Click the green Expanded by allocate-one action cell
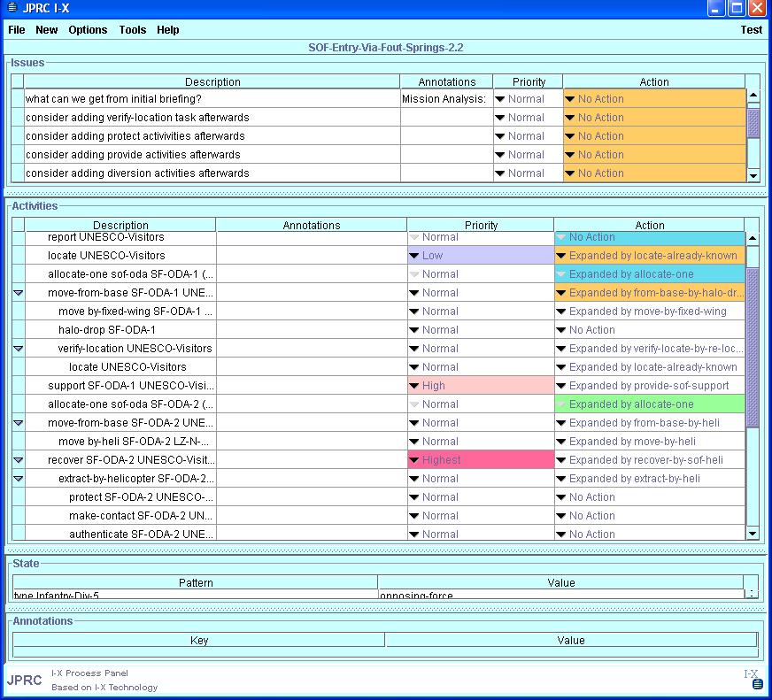This screenshot has height=700, width=772. click(649, 404)
